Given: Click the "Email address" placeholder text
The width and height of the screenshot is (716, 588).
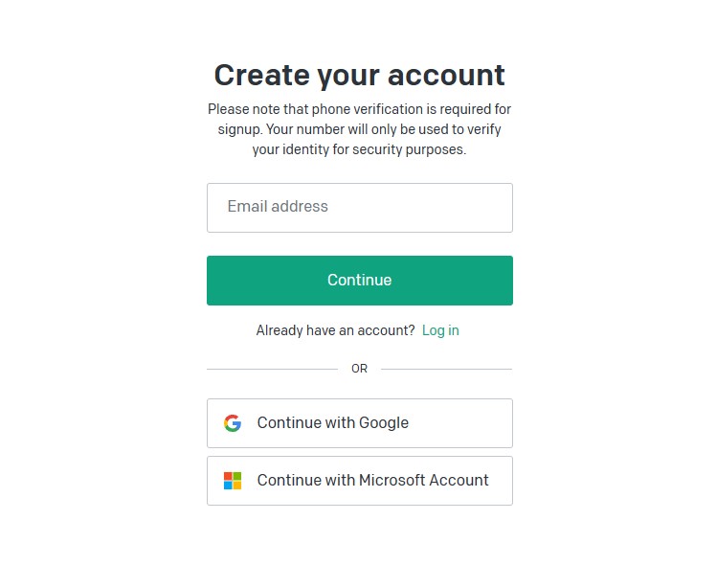Looking at the screenshot, I should 278,207.
